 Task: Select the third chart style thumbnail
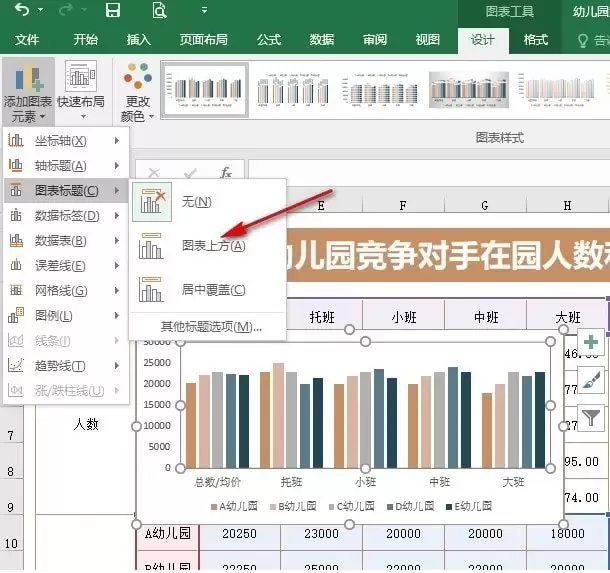[x=380, y=89]
